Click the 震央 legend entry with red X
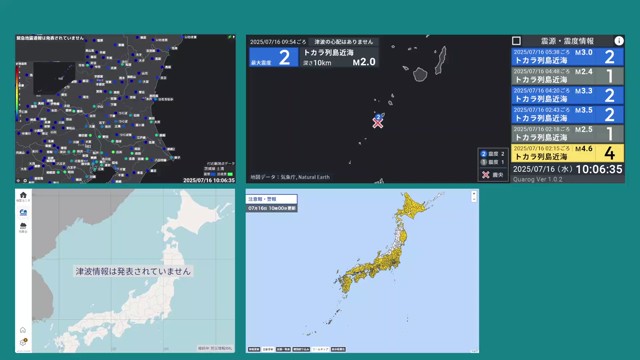The width and height of the screenshot is (640, 360). pos(493,175)
